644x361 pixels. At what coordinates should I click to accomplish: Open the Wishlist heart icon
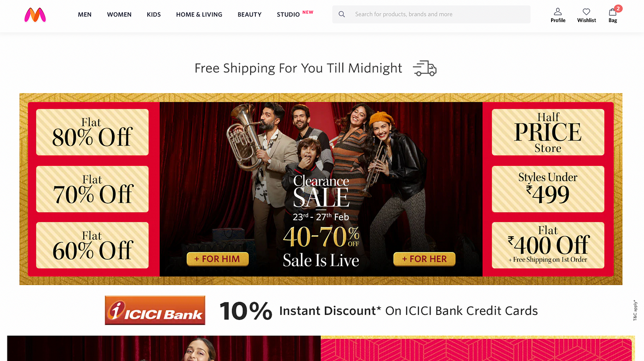pos(586,12)
